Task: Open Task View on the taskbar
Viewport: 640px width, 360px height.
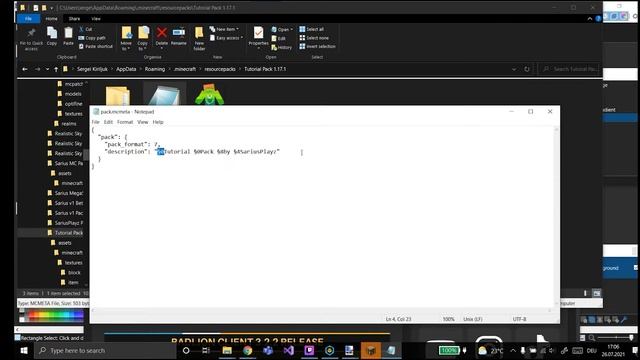Action: pos(206,351)
